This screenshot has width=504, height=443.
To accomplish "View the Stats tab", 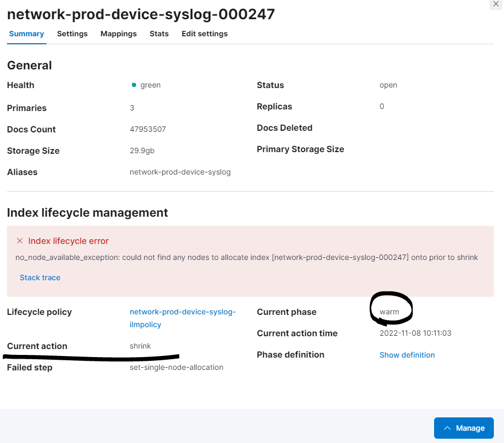I will click(159, 34).
